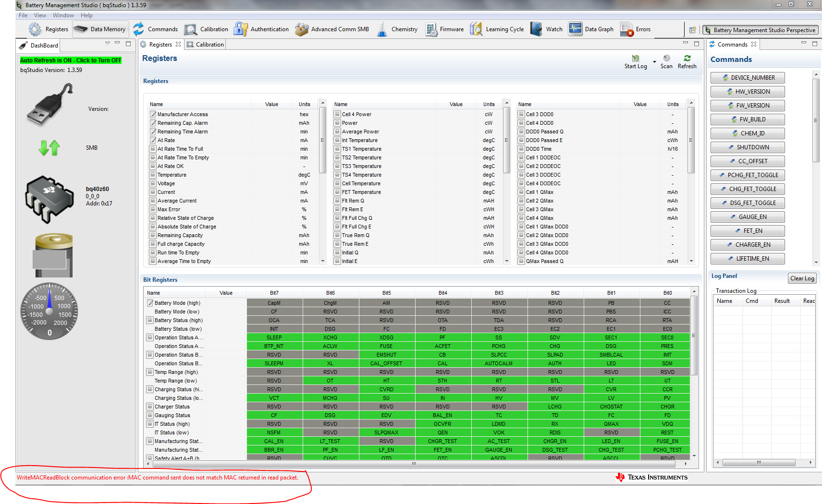822x504 pixels.
Task: Open DashBoard view menu triangle
Action: pos(108,43)
